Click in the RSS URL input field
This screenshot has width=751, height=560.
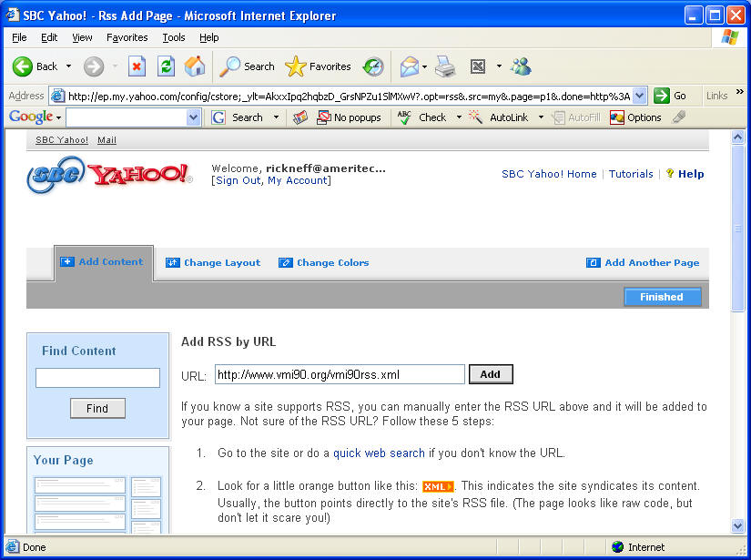tap(340, 374)
